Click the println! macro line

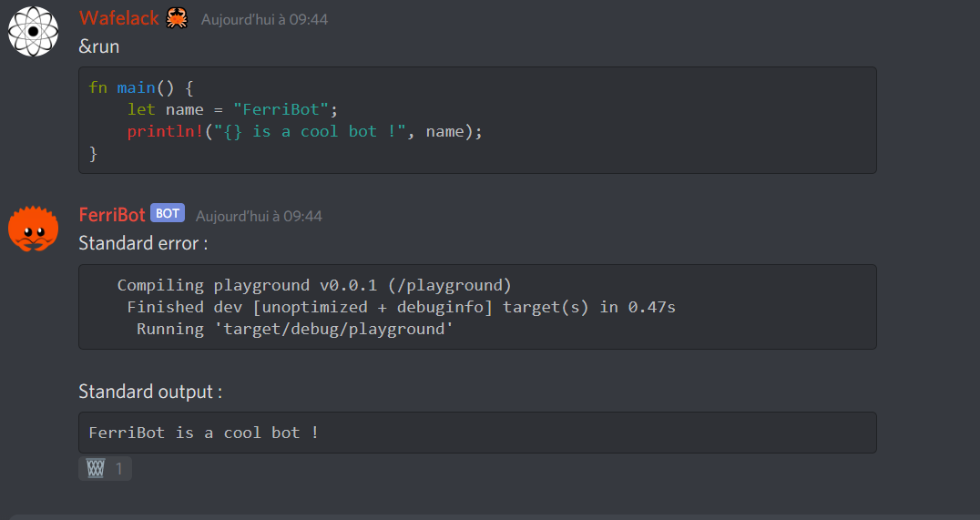click(x=304, y=131)
